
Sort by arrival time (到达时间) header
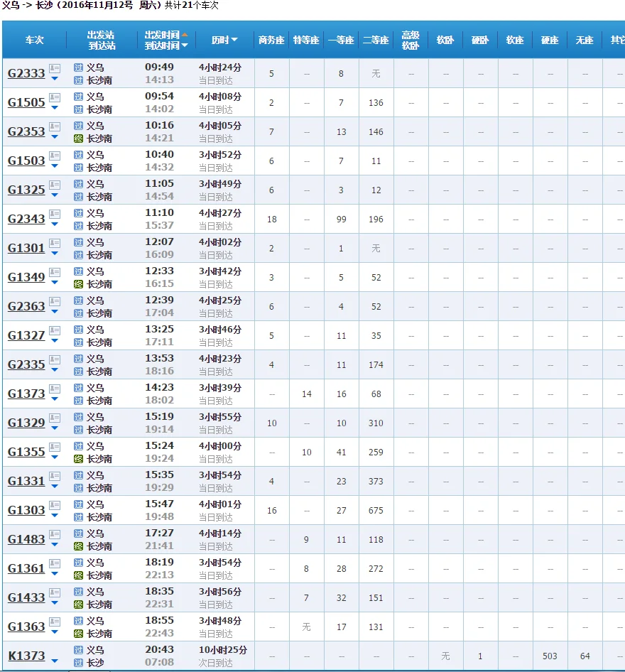click(x=163, y=45)
